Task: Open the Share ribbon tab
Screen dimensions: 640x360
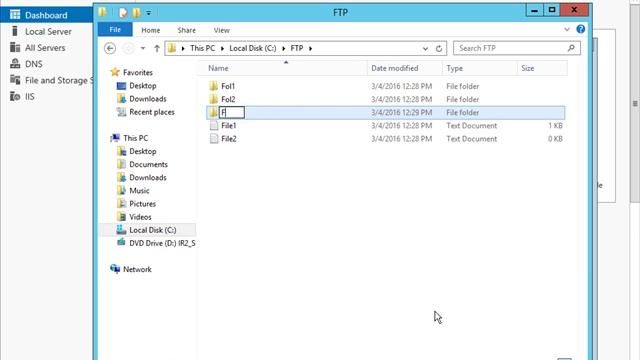Action: [187, 30]
